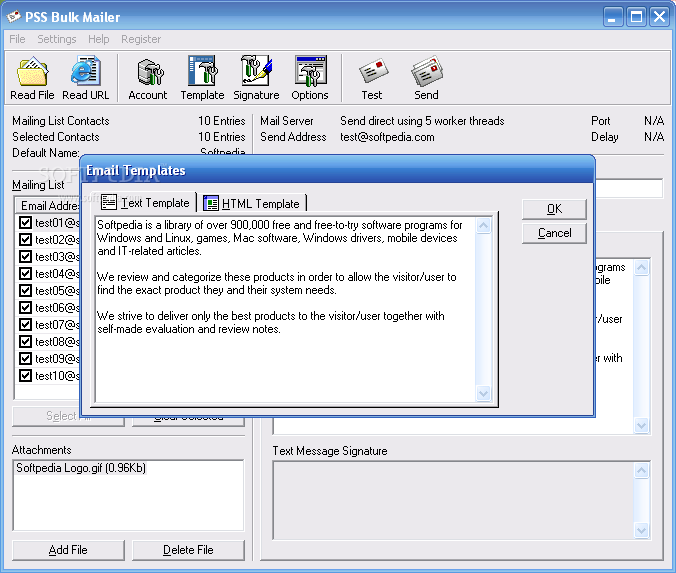Click the Add File button
676x573 pixels.
(68, 550)
